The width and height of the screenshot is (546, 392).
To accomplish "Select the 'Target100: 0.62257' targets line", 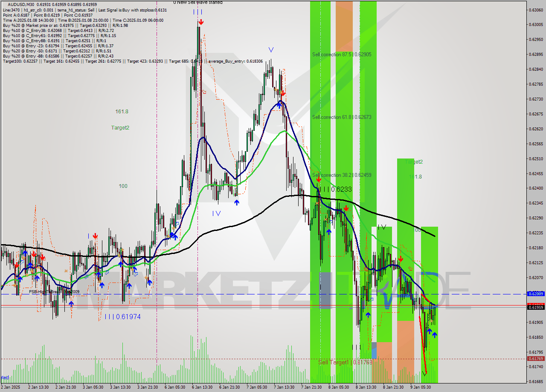I will 133,61.
